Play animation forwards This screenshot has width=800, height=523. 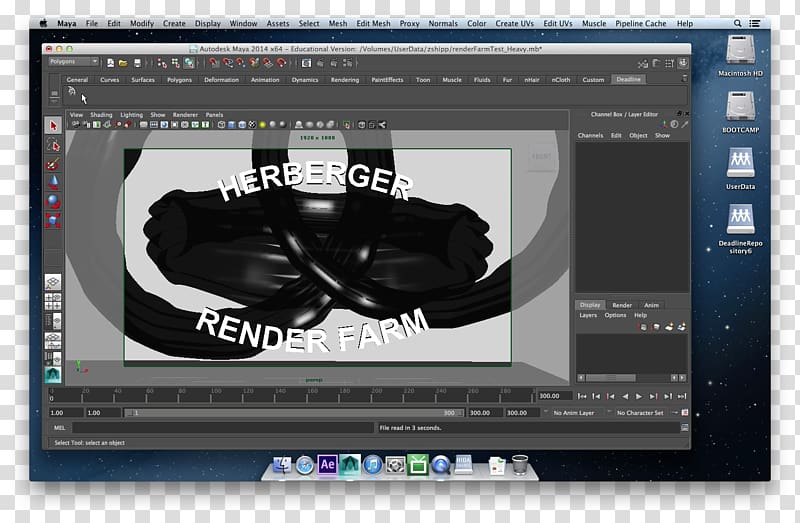pyautogui.click(x=639, y=396)
